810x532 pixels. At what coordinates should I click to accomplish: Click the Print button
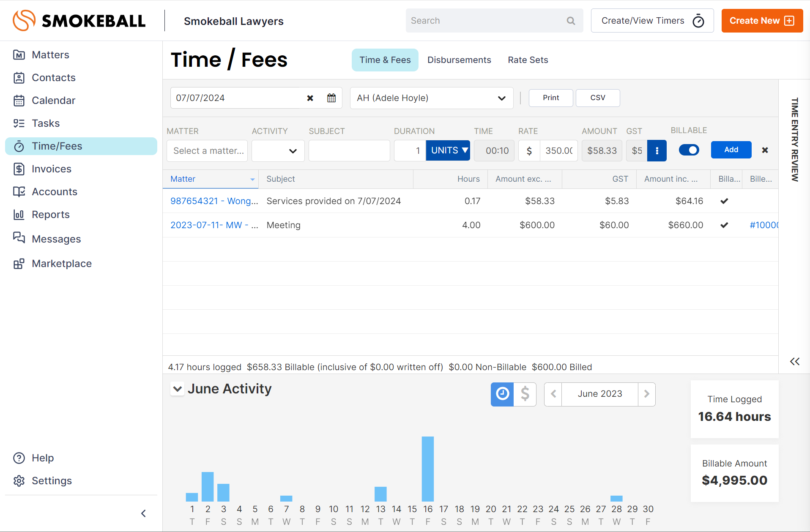click(551, 98)
